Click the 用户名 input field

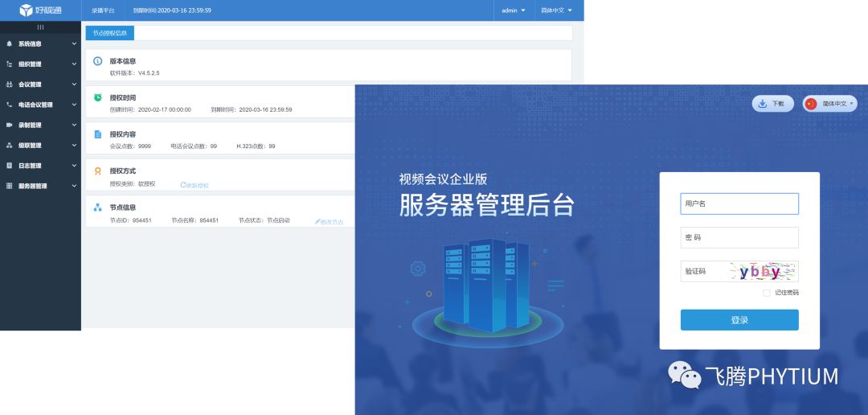pyautogui.click(x=739, y=203)
